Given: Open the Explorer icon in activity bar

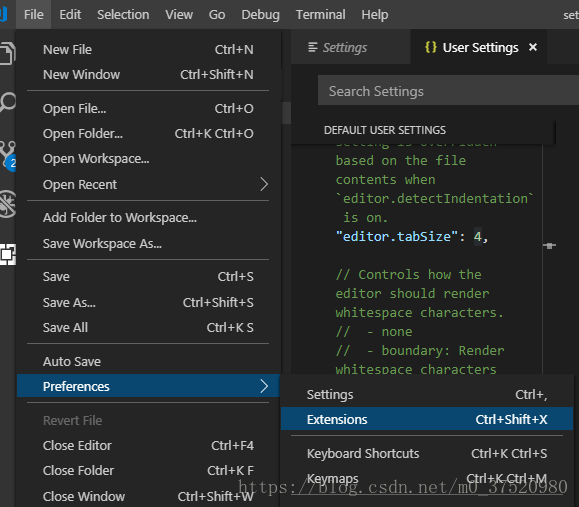Looking at the screenshot, I should pos(7,53).
